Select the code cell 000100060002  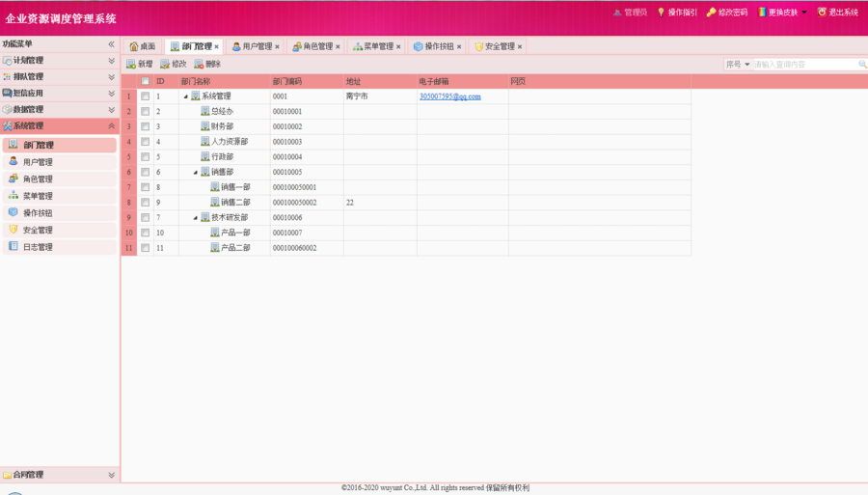pos(307,247)
